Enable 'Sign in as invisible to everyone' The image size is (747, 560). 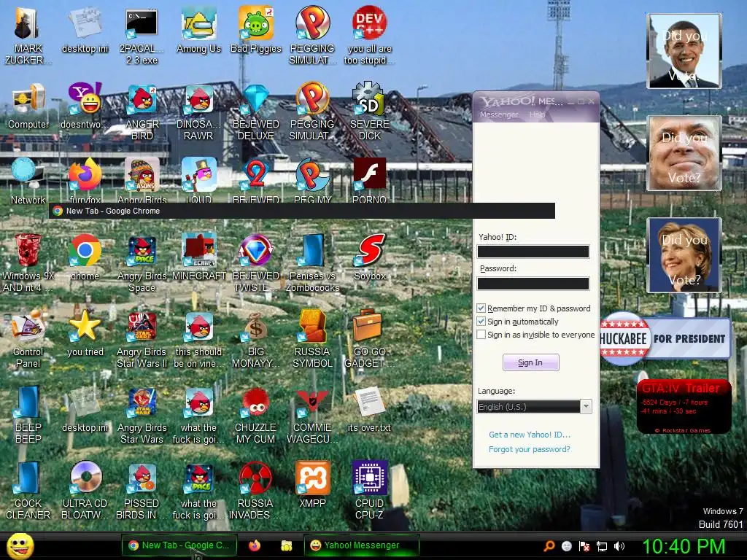[481, 335]
